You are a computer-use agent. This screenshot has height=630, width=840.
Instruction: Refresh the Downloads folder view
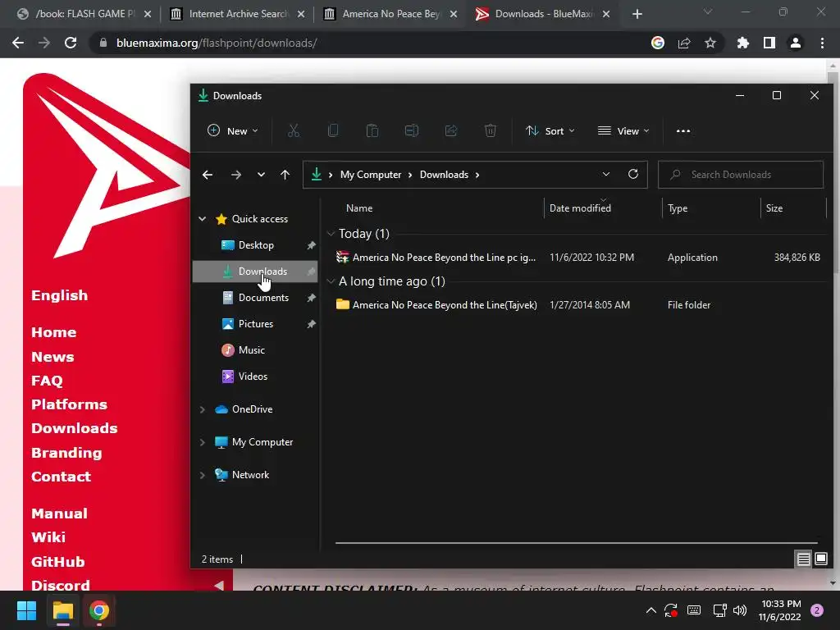tap(633, 174)
